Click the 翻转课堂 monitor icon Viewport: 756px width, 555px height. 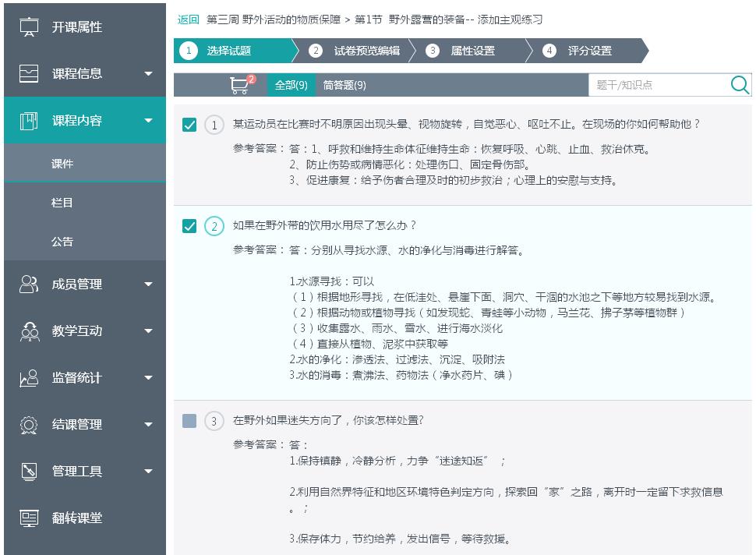[x=29, y=518]
